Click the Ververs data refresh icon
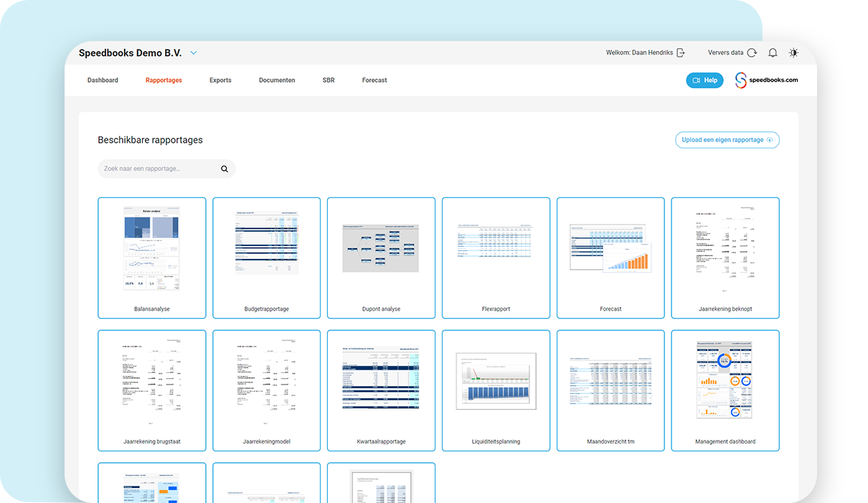868x503 pixels. [752, 53]
